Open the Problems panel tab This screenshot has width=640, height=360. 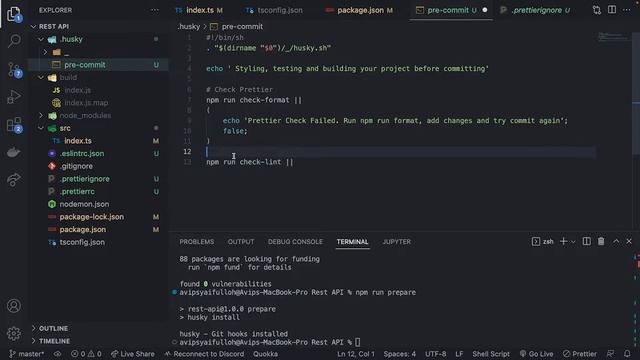(x=196, y=242)
